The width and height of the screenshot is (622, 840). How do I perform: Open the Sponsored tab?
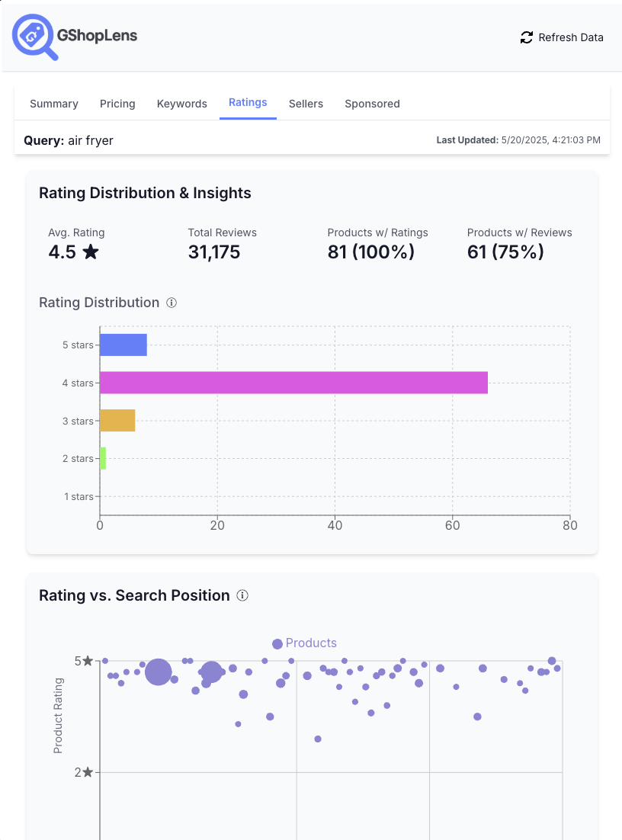[372, 104]
